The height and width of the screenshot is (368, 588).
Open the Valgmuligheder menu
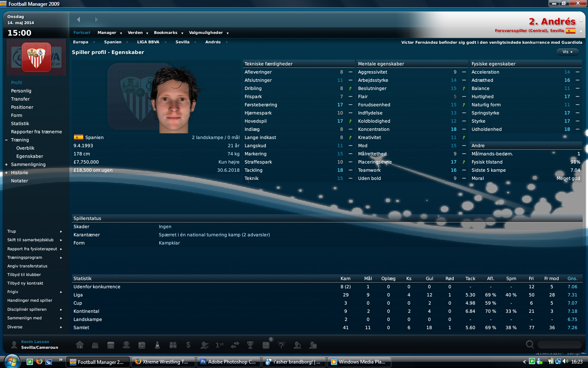click(x=209, y=33)
